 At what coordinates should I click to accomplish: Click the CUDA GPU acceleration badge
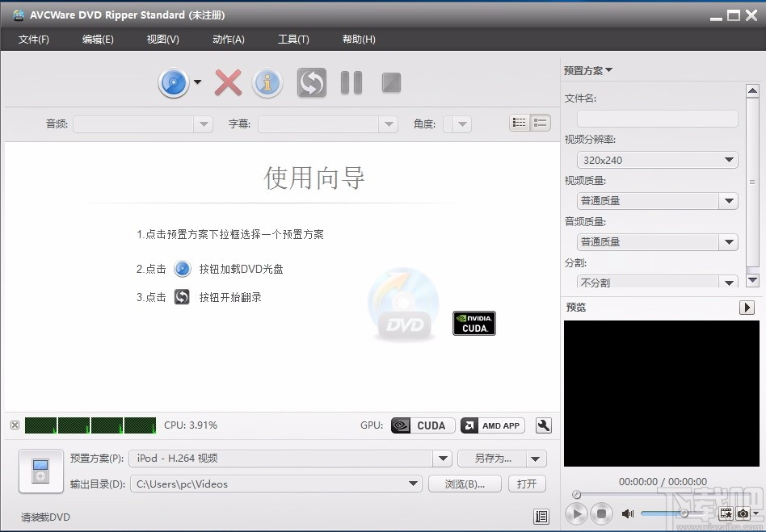pos(422,425)
